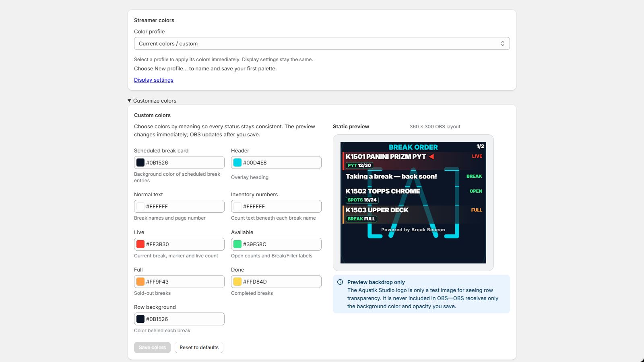644x362 pixels.
Task: Click the Save colors button
Action: pos(152,348)
